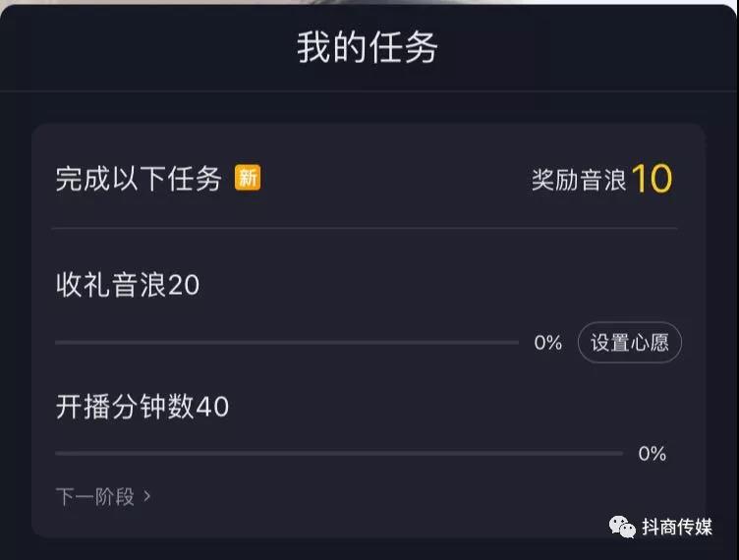739x560 pixels.
Task: Click the WeChat logo watermark icon
Action: (x=623, y=527)
